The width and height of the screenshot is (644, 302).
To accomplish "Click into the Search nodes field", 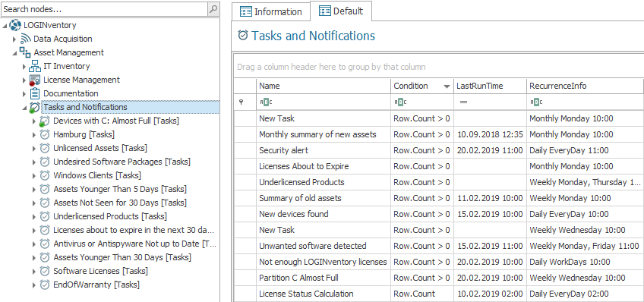I will point(104,9).
